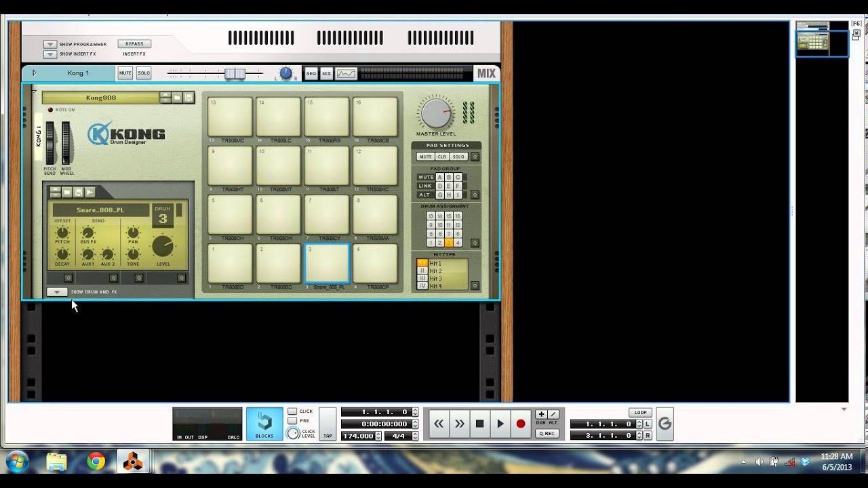Screen dimensions: 868x488
Task: Open Windows Explorer from the taskbar
Action: click(57, 462)
